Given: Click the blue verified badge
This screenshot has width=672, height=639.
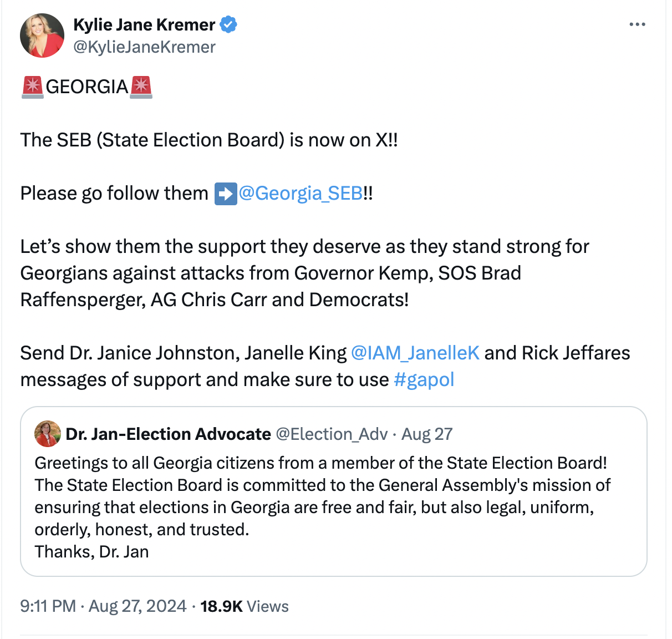Looking at the screenshot, I should 228,24.
